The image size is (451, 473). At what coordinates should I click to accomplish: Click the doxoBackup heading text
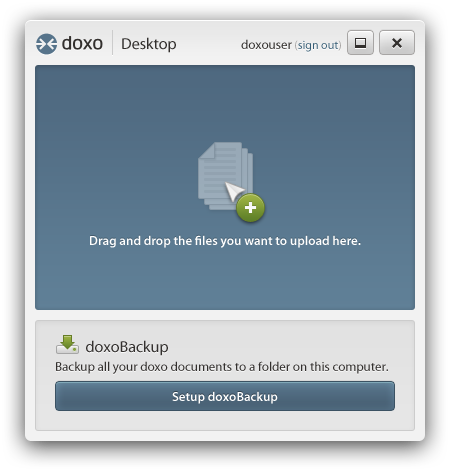(127, 347)
